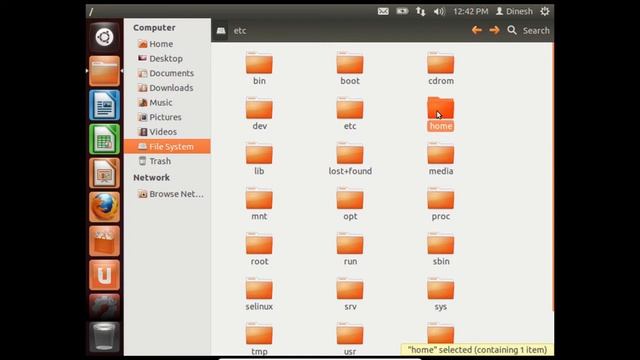
Task: Open the sound volume indicator
Action: pyautogui.click(x=439, y=11)
